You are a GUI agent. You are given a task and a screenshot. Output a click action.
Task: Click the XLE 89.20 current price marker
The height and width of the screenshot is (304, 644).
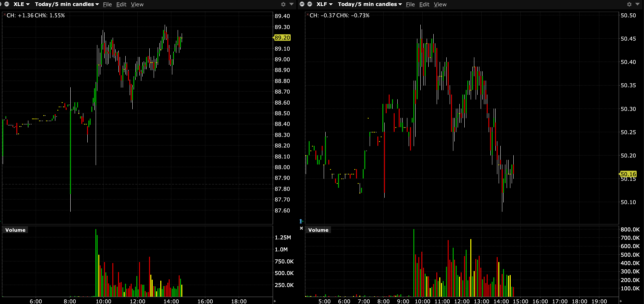click(x=282, y=38)
